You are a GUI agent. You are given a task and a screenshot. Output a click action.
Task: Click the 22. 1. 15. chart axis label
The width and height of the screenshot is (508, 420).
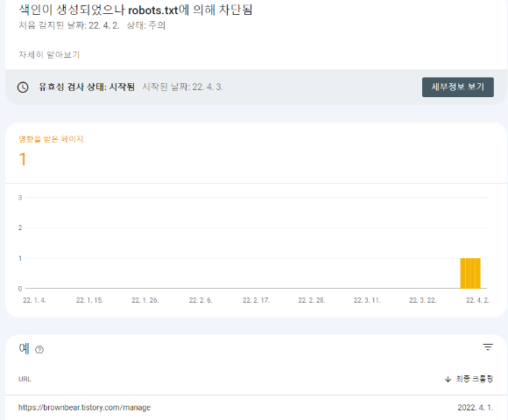(x=89, y=300)
